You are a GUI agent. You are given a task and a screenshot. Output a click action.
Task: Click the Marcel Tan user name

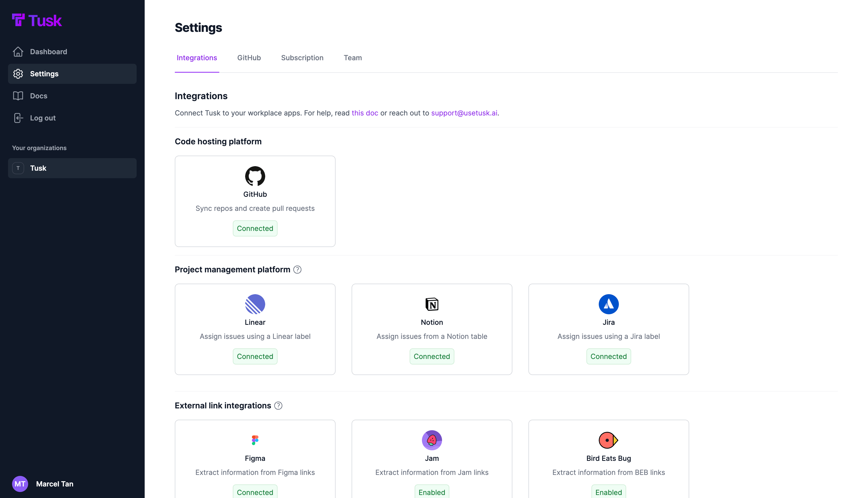coord(55,484)
